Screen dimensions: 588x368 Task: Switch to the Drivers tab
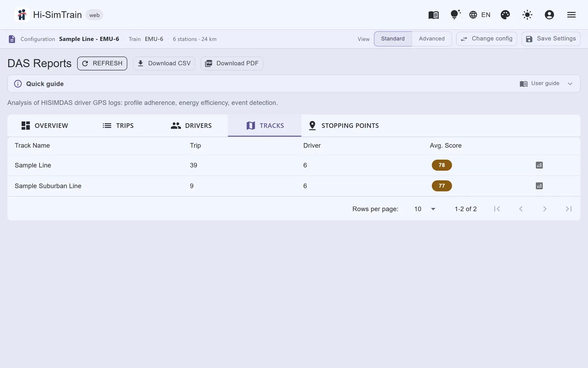tap(191, 126)
